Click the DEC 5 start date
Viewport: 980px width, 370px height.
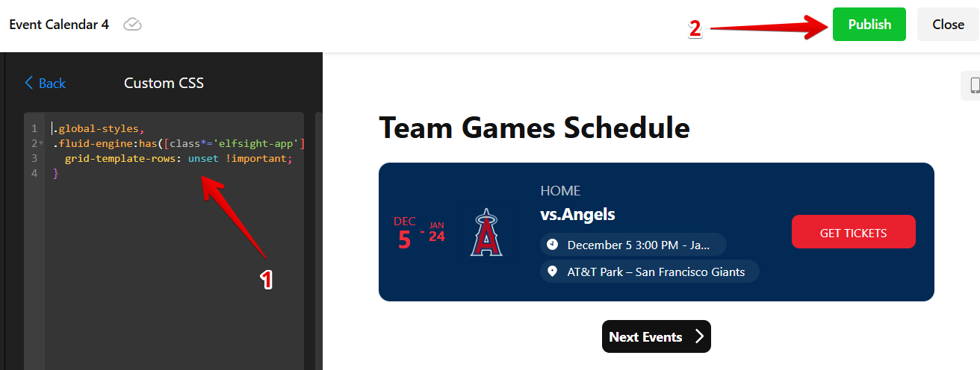click(404, 233)
